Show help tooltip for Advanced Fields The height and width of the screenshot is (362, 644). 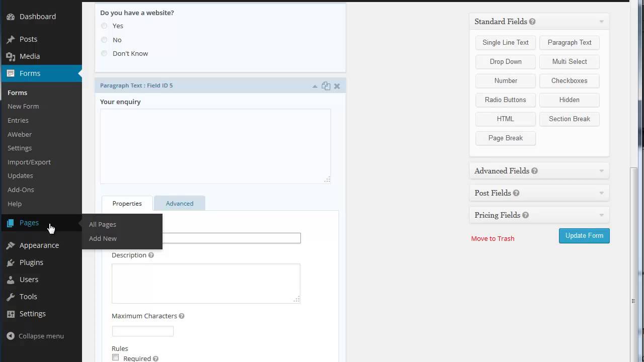(x=534, y=171)
